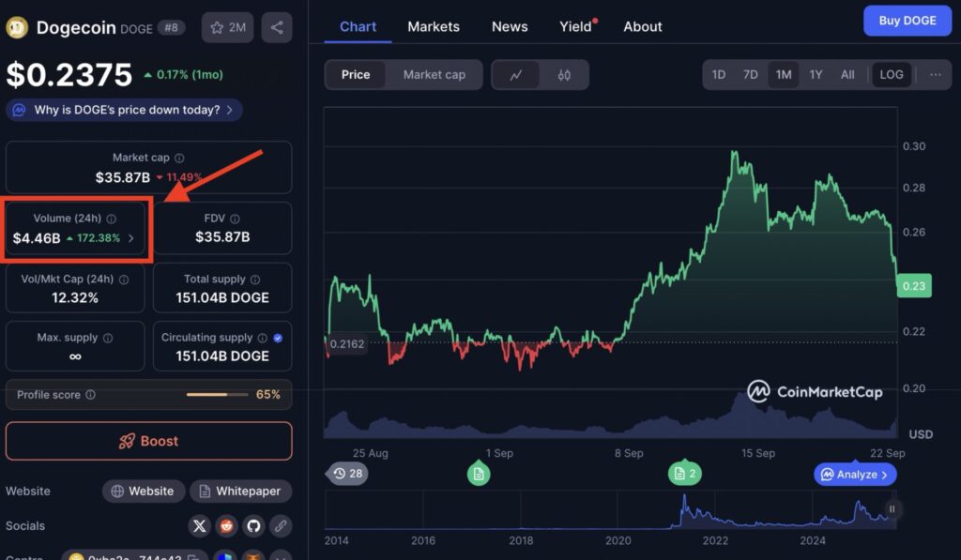Open Profile score info icon

click(x=91, y=395)
